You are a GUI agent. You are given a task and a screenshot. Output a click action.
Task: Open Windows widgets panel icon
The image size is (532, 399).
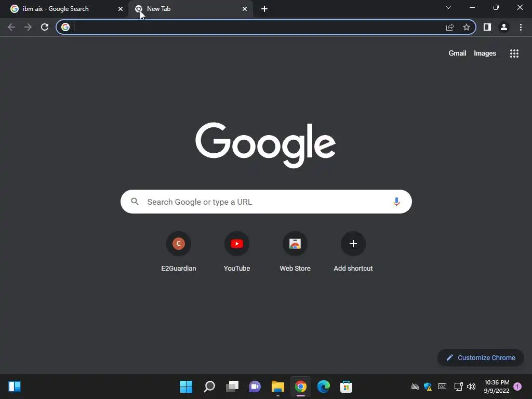click(x=15, y=387)
